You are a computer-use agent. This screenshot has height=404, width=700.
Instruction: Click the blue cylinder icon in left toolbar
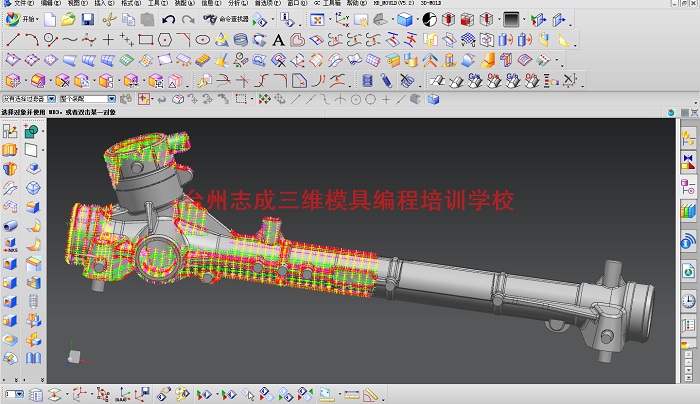(x=10, y=226)
